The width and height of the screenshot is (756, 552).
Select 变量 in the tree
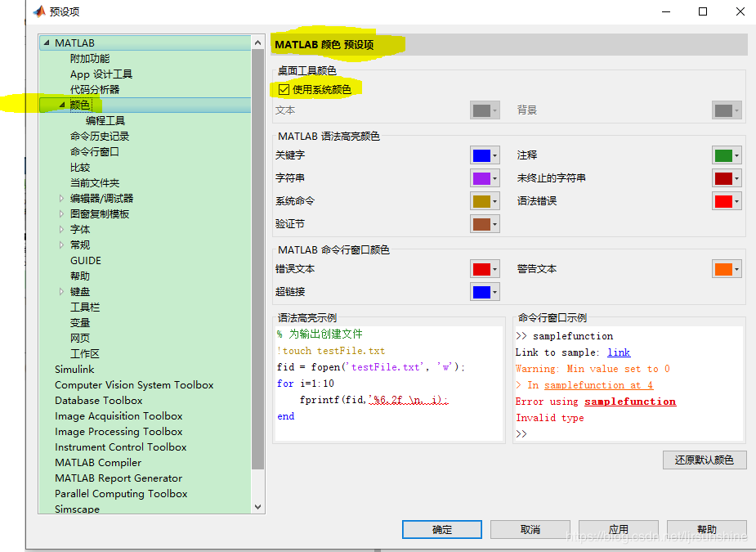coord(80,322)
